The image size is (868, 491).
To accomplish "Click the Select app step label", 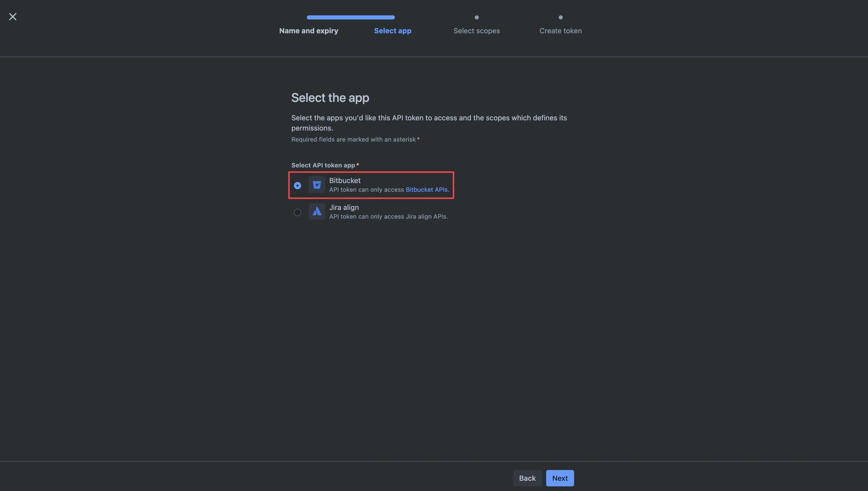I will tap(393, 31).
